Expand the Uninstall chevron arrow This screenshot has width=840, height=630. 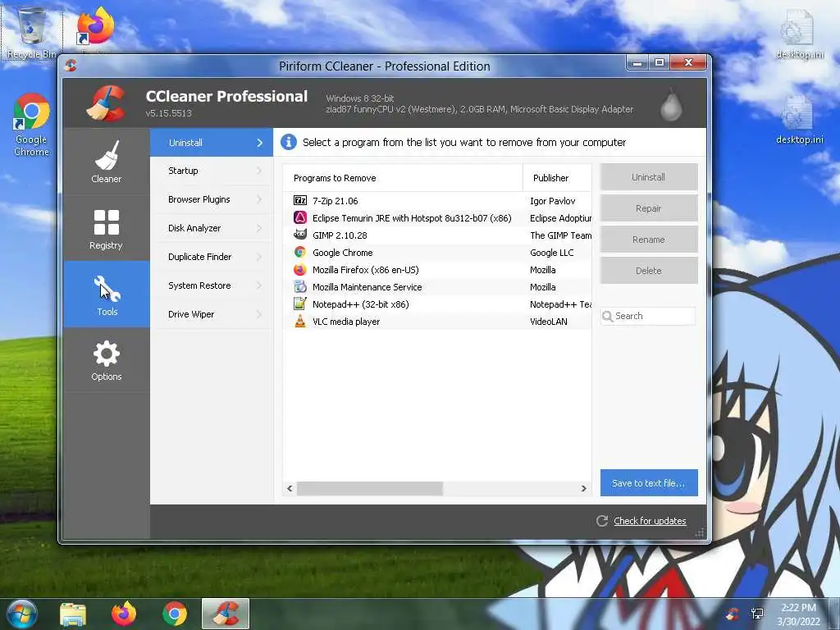260,143
